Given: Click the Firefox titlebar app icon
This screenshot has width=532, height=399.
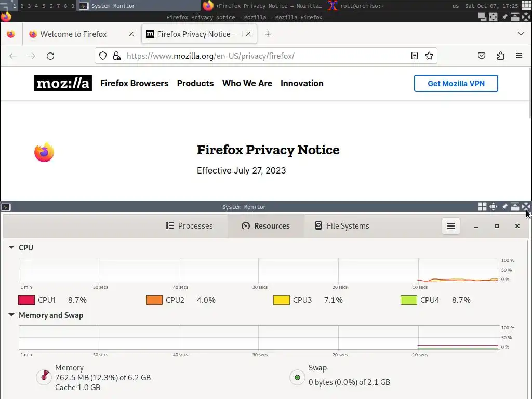Looking at the screenshot, I should click(6, 17).
